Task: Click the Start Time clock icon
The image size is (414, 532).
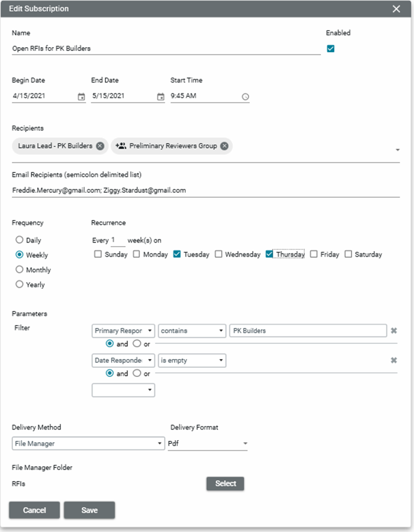Action: pos(245,97)
